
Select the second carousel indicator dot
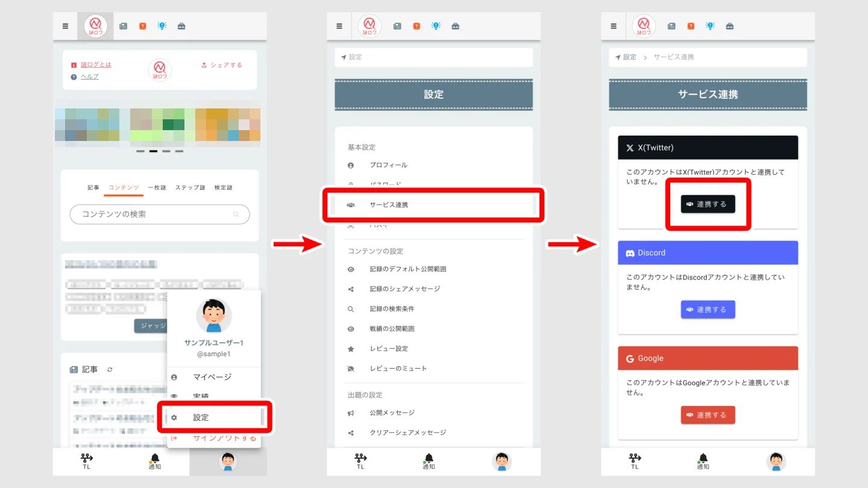(153, 151)
